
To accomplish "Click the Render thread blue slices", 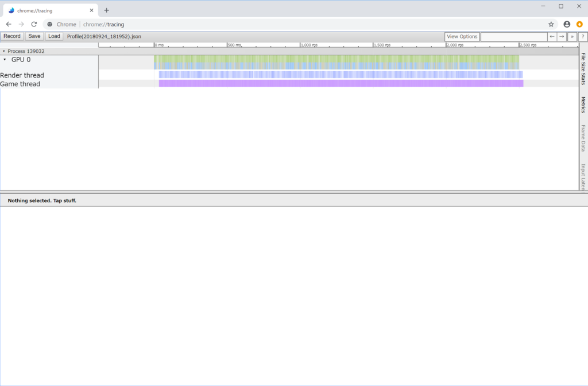I will coord(341,74).
